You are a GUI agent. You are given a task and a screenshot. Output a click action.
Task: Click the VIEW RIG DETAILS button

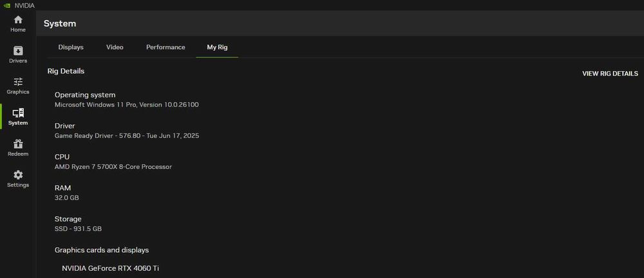click(x=610, y=74)
